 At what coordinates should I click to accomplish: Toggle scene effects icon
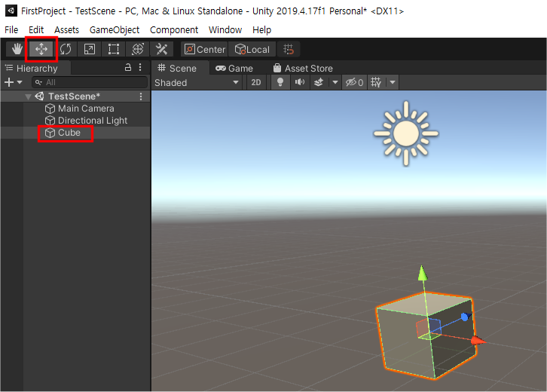[x=319, y=83]
